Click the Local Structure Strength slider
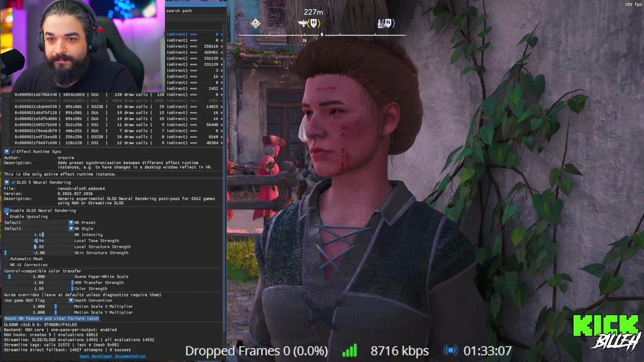Image resolution: width=644 pixels, height=362 pixels. (x=39, y=247)
